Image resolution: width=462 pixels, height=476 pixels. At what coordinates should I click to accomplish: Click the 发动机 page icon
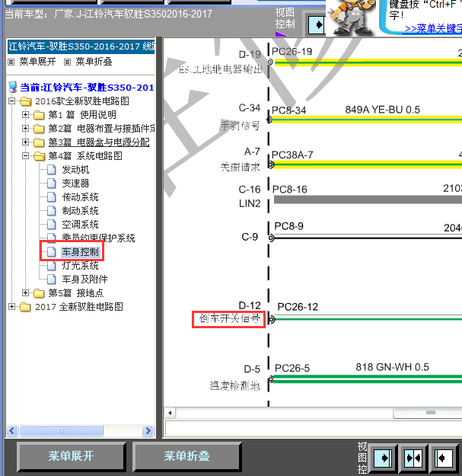coord(52,170)
